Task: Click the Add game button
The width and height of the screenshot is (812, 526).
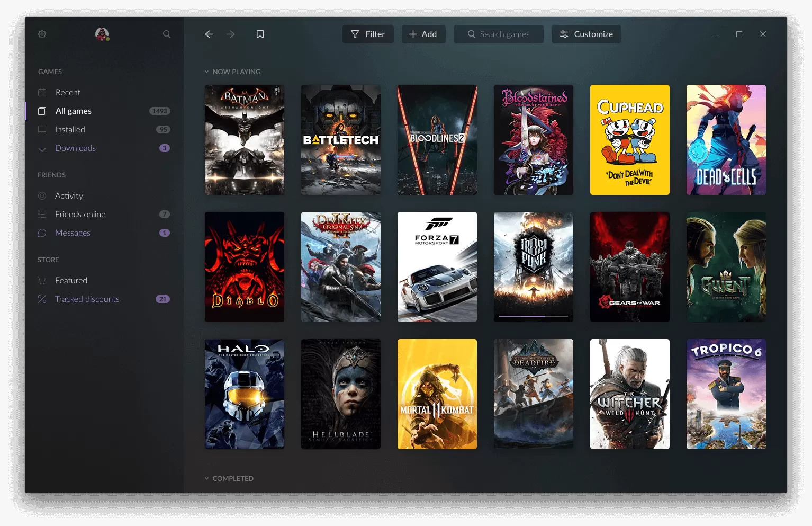Action: click(423, 34)
